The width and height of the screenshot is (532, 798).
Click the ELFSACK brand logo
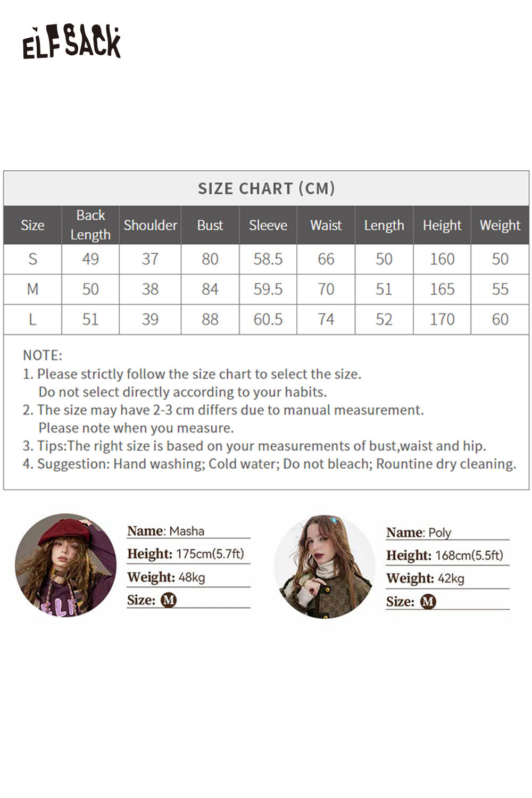[x=72, y=42]
